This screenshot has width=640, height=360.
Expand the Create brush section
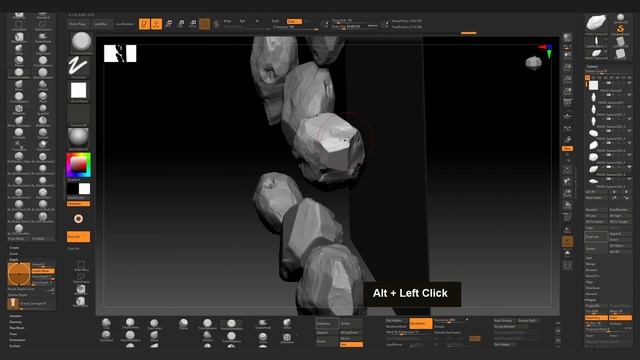(14, 248)
